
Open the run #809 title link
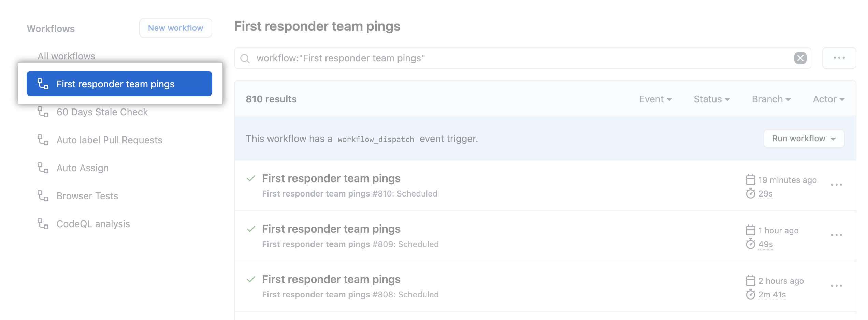click(331, 229)
